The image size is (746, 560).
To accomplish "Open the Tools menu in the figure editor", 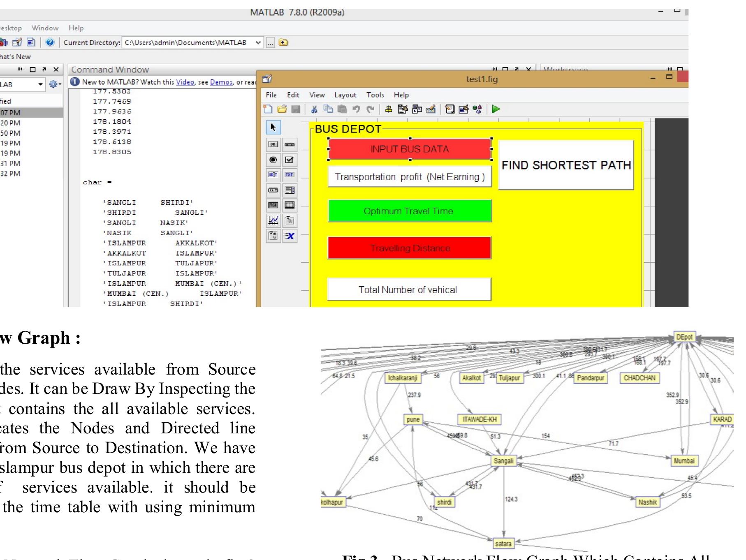I will tap(375, 95).
